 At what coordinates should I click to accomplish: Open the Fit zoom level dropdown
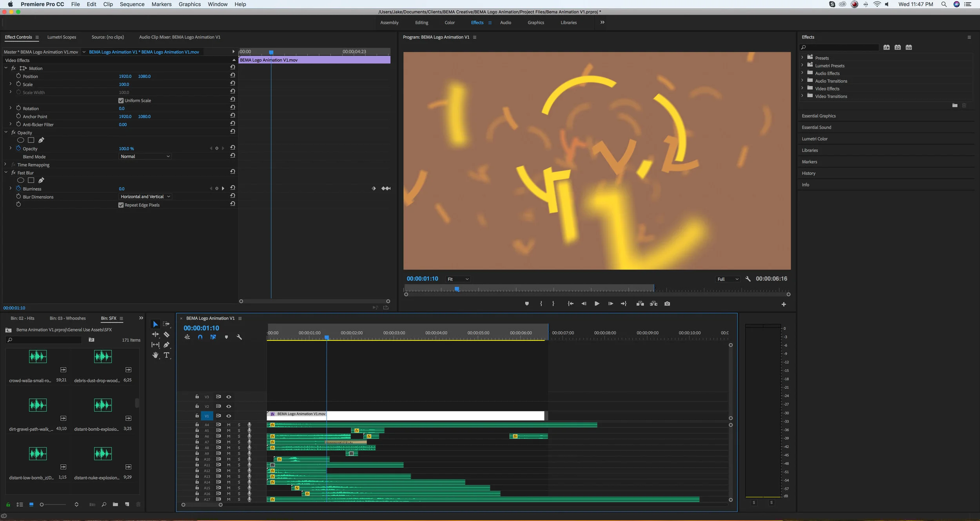pyautogui.click(x=458, y=279)
